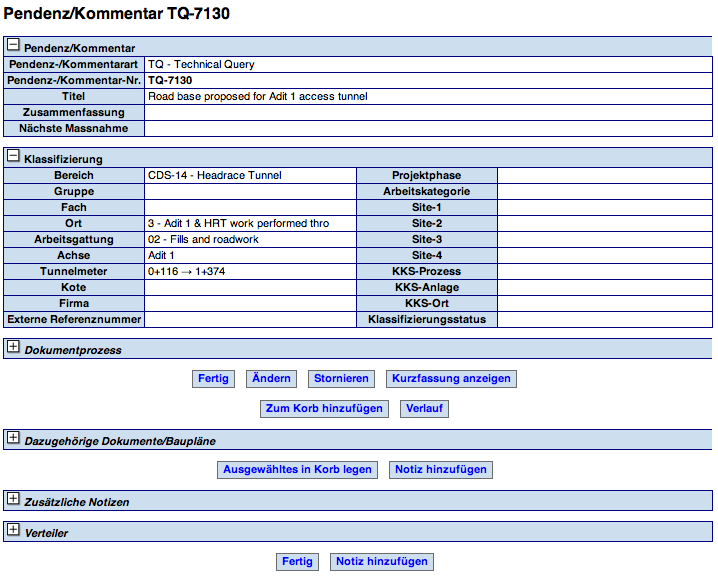
Task: Click the bottom Fertig button
Action: coord(297,562)
